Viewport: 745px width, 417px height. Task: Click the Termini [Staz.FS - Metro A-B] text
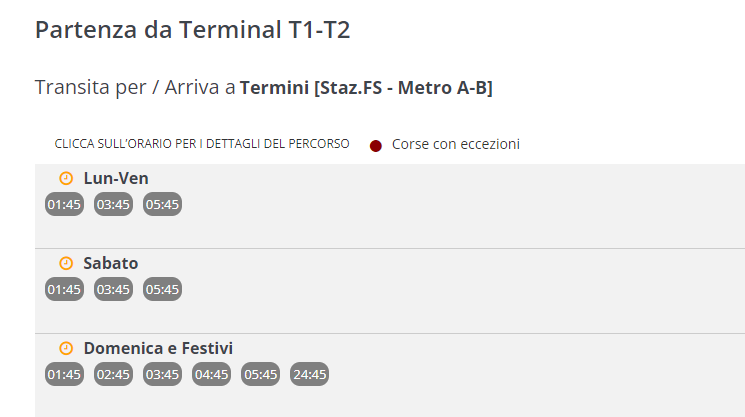(x=366, y=87)
